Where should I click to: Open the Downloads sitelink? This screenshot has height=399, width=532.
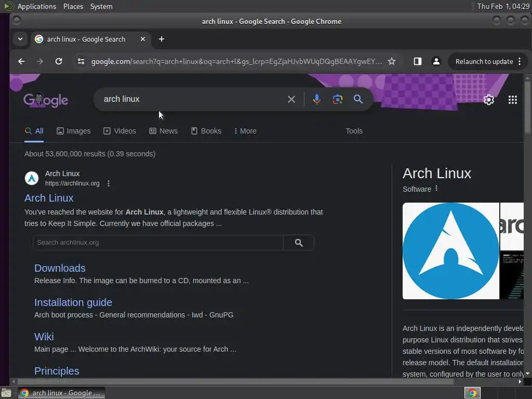click(60, 268)
